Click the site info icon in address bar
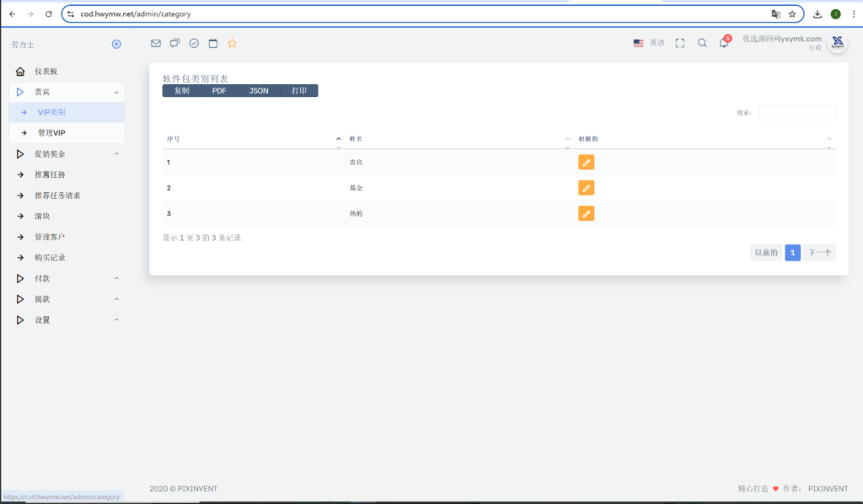Image resolution: width=863 pixels, height=504 pixels. 71,13
